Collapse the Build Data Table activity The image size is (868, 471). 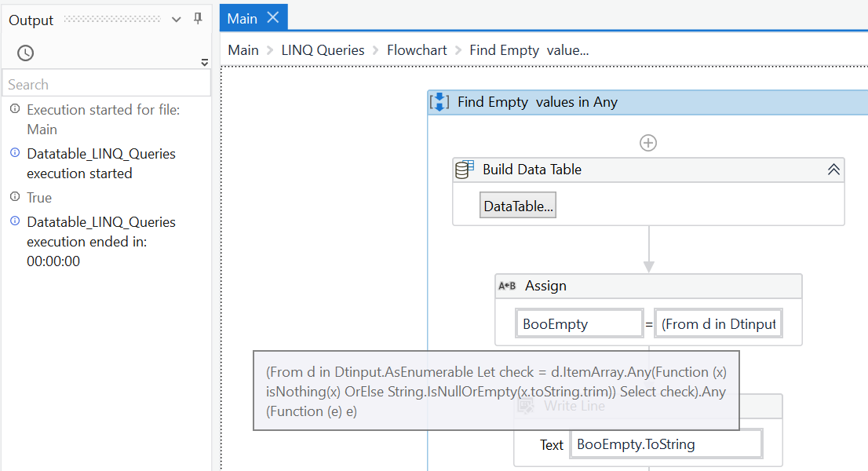click(x=833, y=170)
